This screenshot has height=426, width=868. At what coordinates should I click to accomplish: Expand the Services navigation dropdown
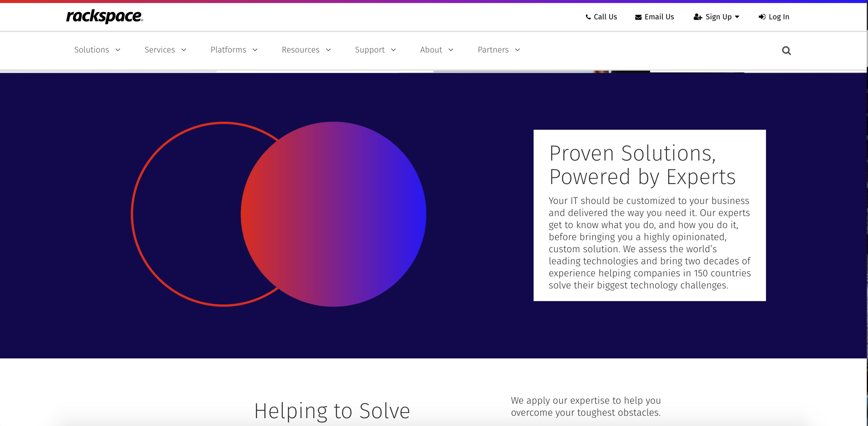click(x=184, y=50)
